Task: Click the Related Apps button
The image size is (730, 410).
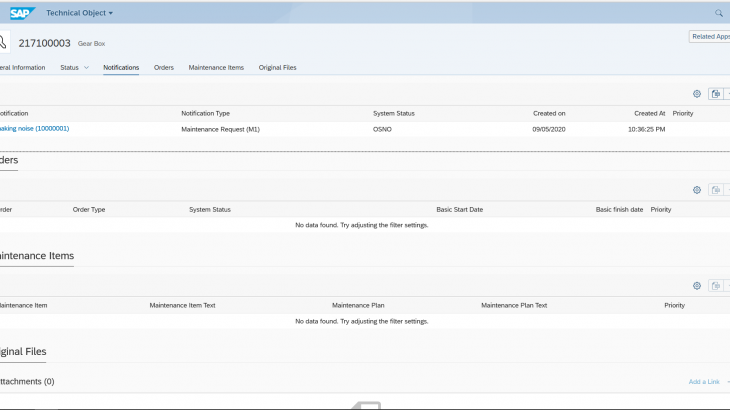Action: [710, 36]
